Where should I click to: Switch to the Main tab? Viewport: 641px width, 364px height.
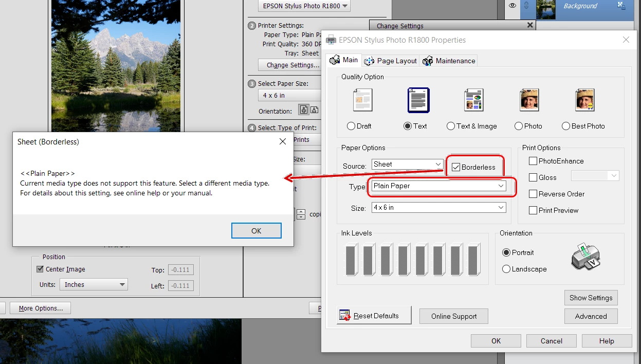point(344,60)
